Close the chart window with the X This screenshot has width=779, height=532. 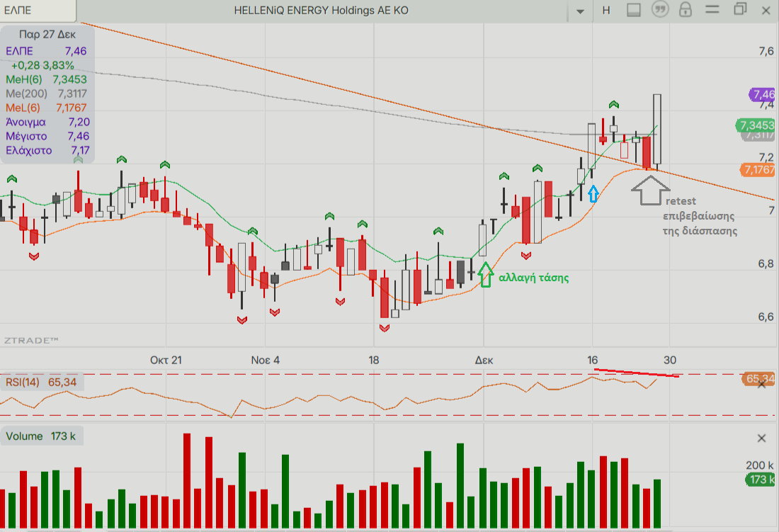tap(766, 11)
